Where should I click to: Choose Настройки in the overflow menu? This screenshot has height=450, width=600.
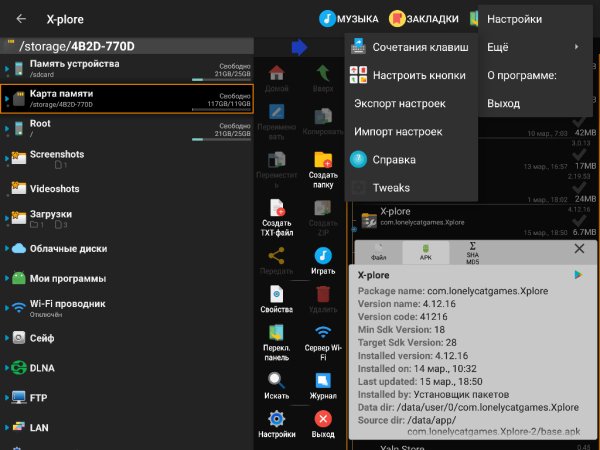535,19
